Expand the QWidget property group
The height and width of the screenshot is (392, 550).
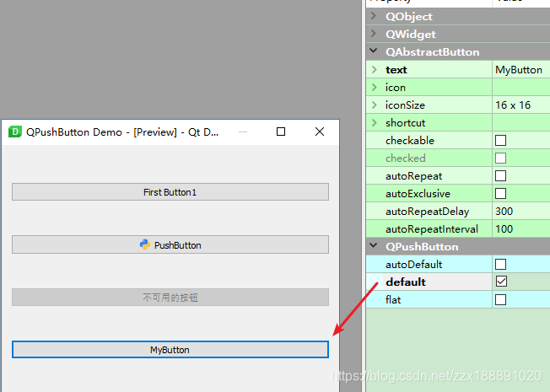click(x=374, y=34)
